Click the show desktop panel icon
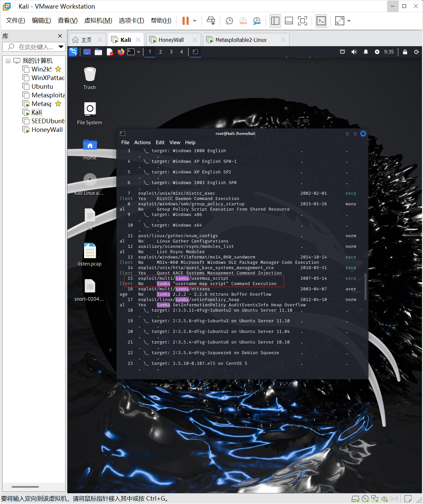Image resolution: width=423 pixels, height=504 pixels. pos(87,52)
